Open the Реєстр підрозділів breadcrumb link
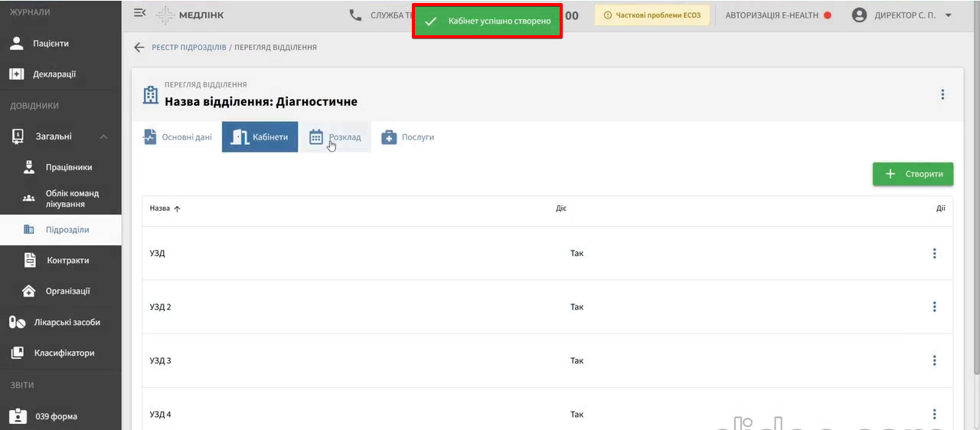Image resolution: width=980 pixels, height=430 pixels. tap(189, 48)
